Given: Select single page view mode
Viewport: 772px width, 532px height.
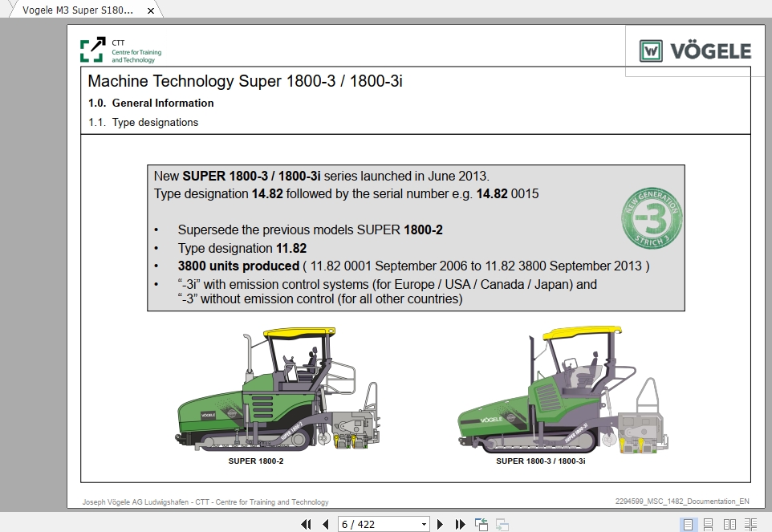Looking at the screenshot, I should click(x=688, y=524).
